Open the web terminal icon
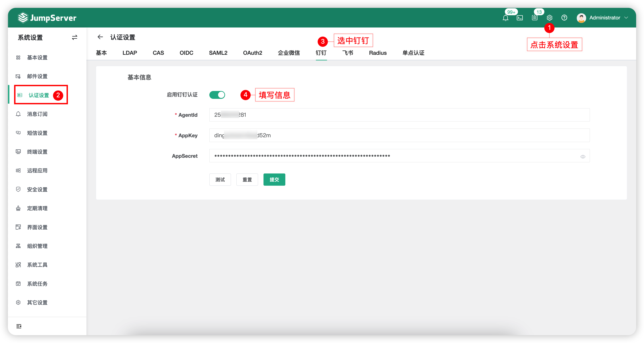This screenshot has width=644, height=343. (x=520, y=18)
